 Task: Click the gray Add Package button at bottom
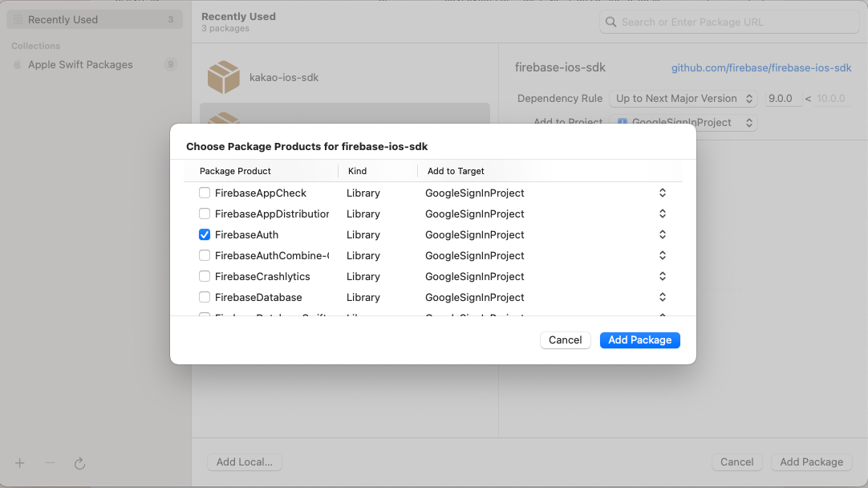[812, 462]
